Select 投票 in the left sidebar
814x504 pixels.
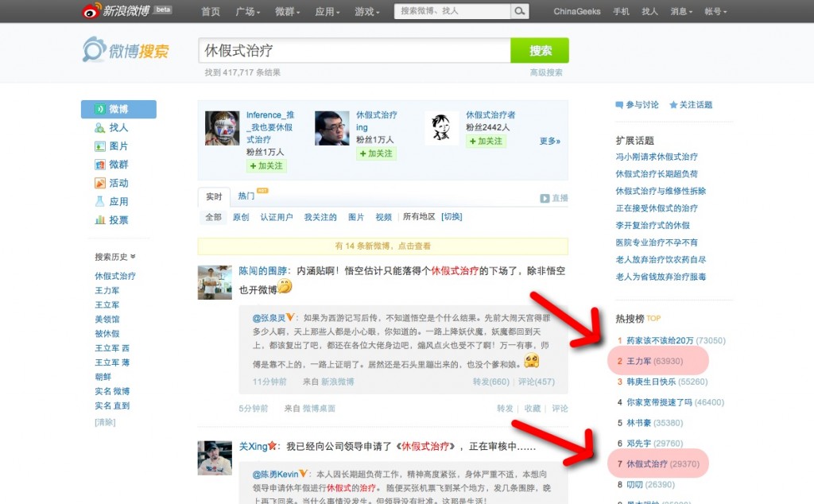coord(118,220)
